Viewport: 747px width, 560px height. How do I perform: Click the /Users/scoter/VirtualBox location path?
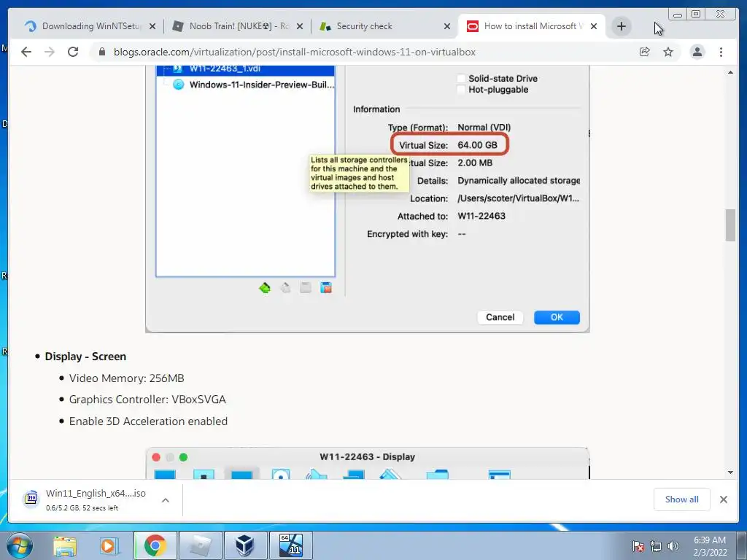pyautogui.click(x=519, y=198)
